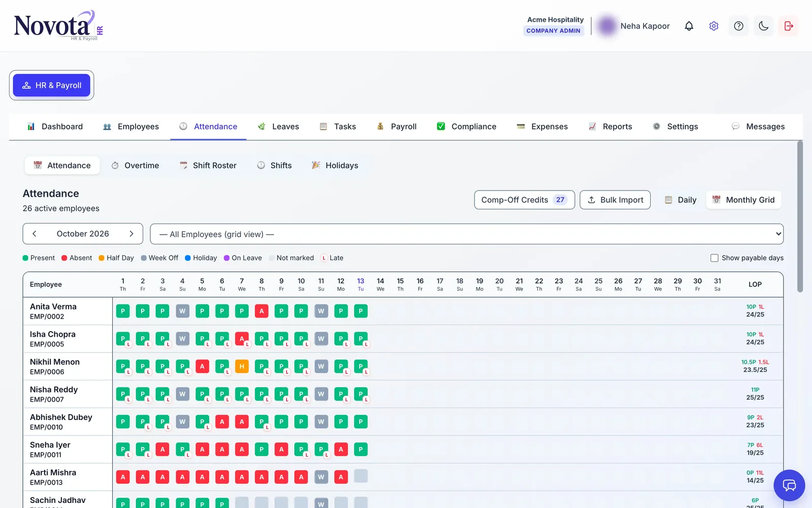Image resolution: width=812 pixels, height=508 pixels.
Task: Open the All Employees grid view dropdown
Action: click(x=467, y=234)
